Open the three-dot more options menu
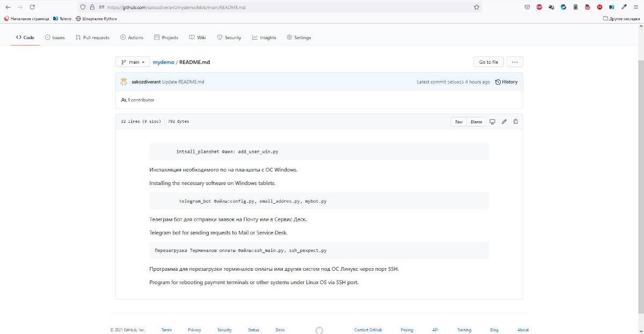Screen dimensions: 644x334 [514, 62]
